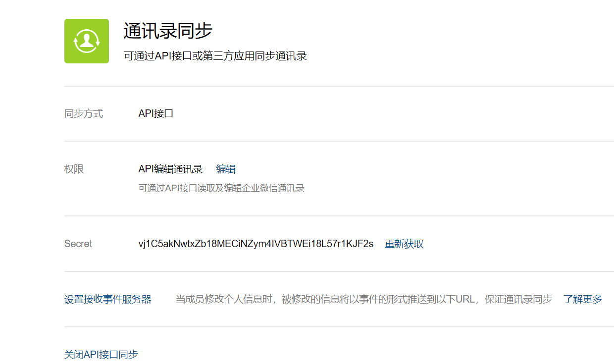The height and width of the screenshot is (364, 614).
Task: Disable sync via 关闭API接口同步
Action: (101, 355)
